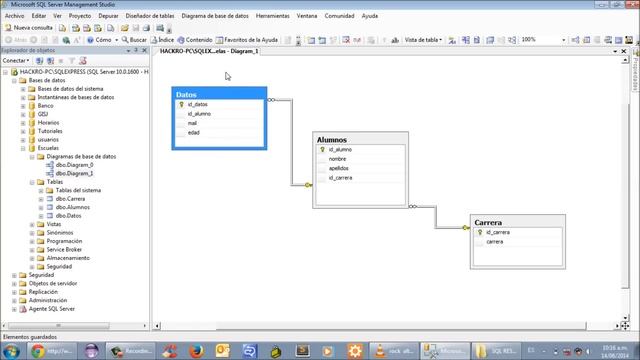Select the apellidos column in Alumnos
The image size is (640, 360).
click(x=361, y=169)
